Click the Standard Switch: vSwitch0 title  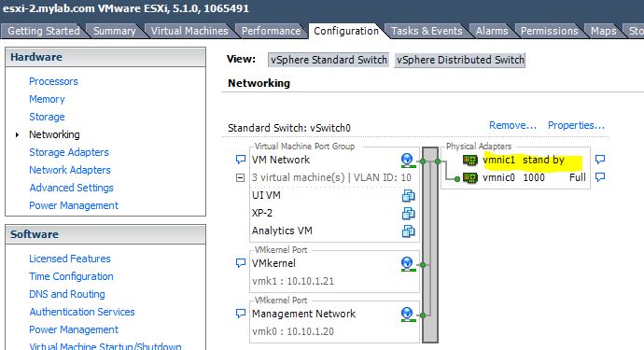click(289, 128)
